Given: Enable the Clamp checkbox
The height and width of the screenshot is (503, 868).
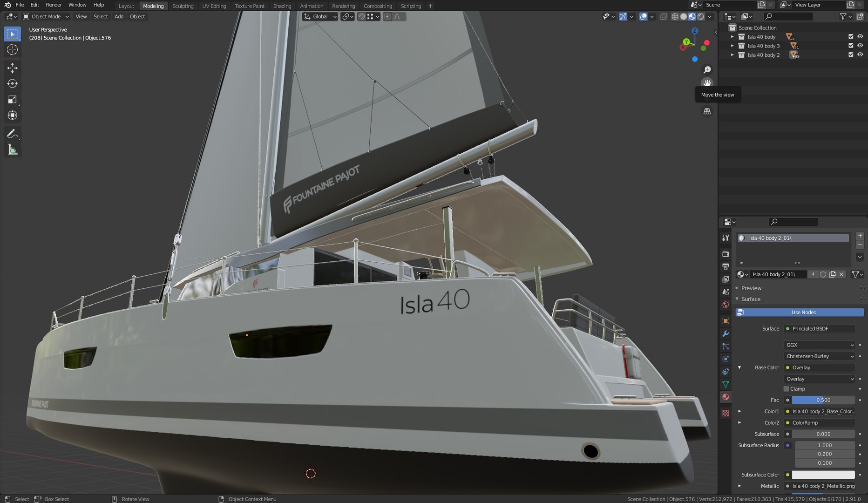Looking at the screenshot, I should tap(787, 389).
